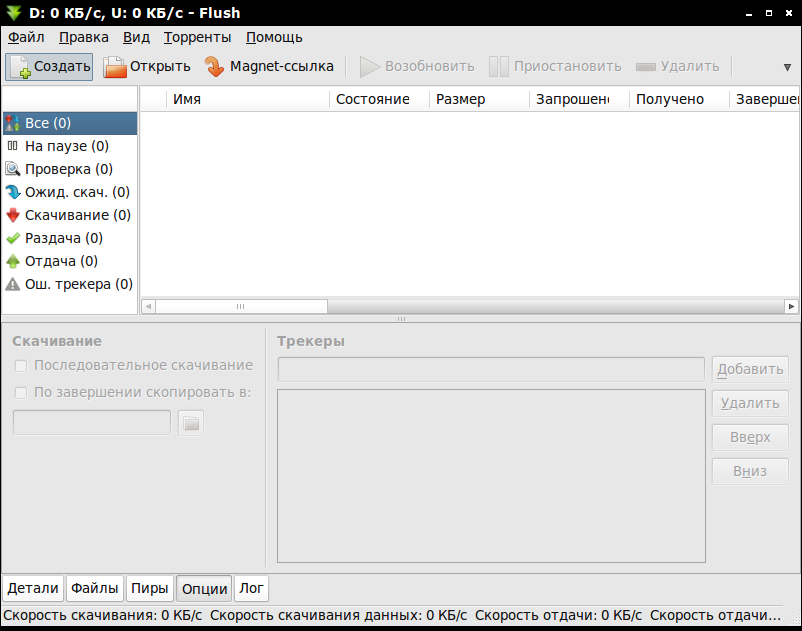
Task: Select the Все (0) category
Action: (70, 123)
